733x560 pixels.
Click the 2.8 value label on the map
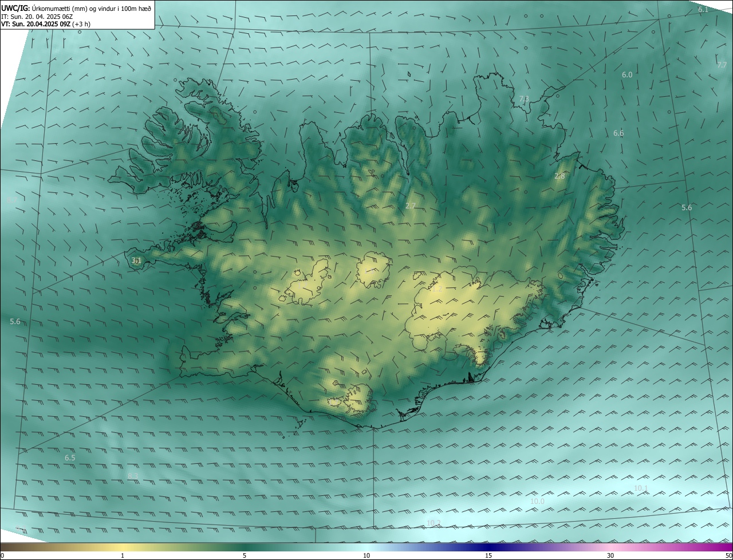559,176
